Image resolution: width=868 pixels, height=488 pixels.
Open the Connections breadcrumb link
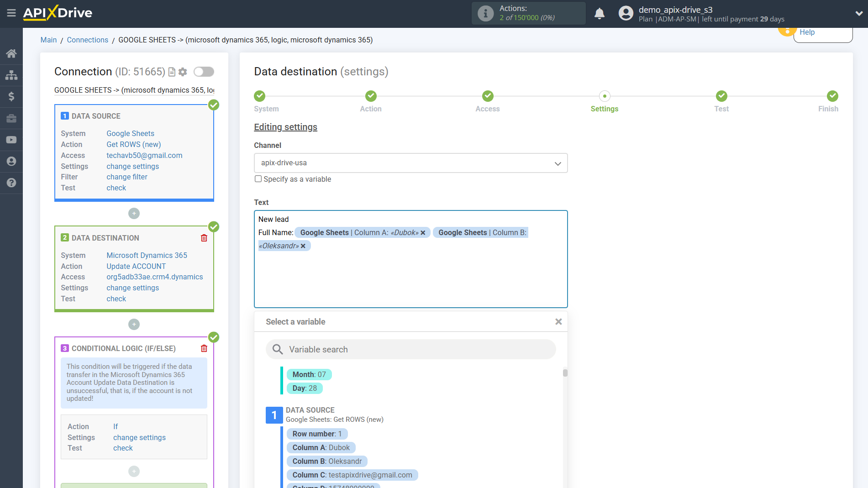pos(88,40)
